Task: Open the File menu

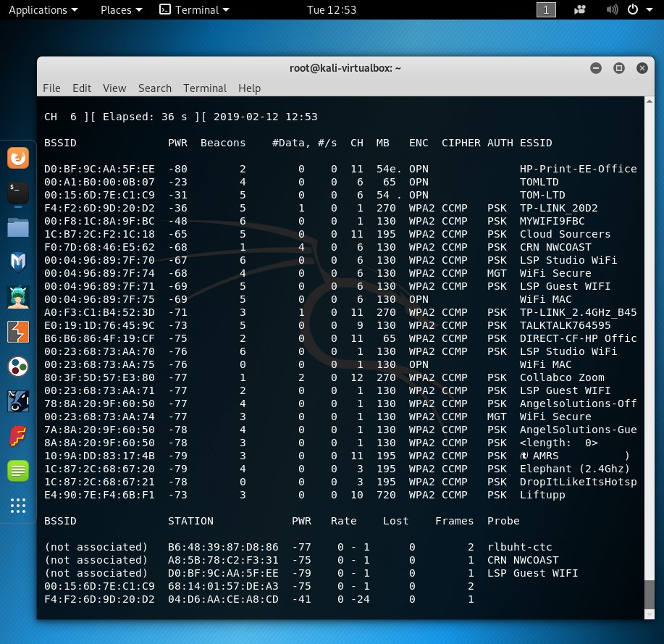Action: pyautogui.click(x=51, y=88)
